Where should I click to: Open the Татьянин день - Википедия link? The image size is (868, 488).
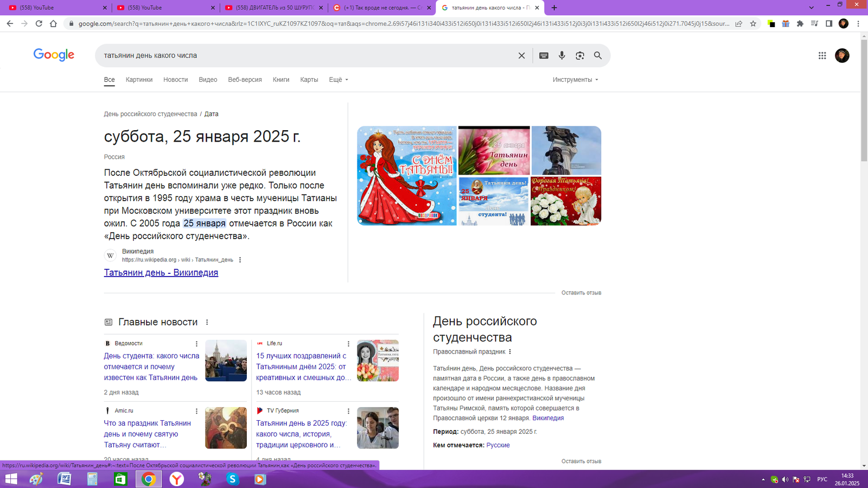(161, 273)
